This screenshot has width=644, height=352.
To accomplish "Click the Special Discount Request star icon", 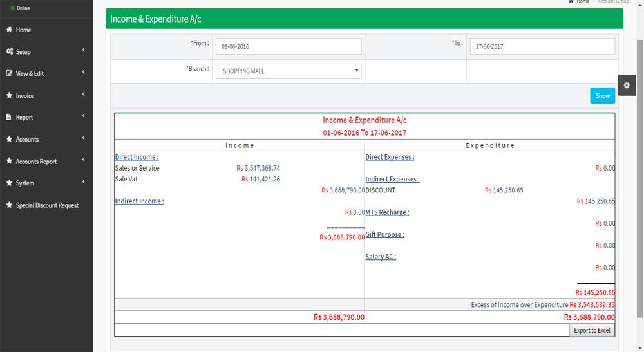I will coord(9,205).
